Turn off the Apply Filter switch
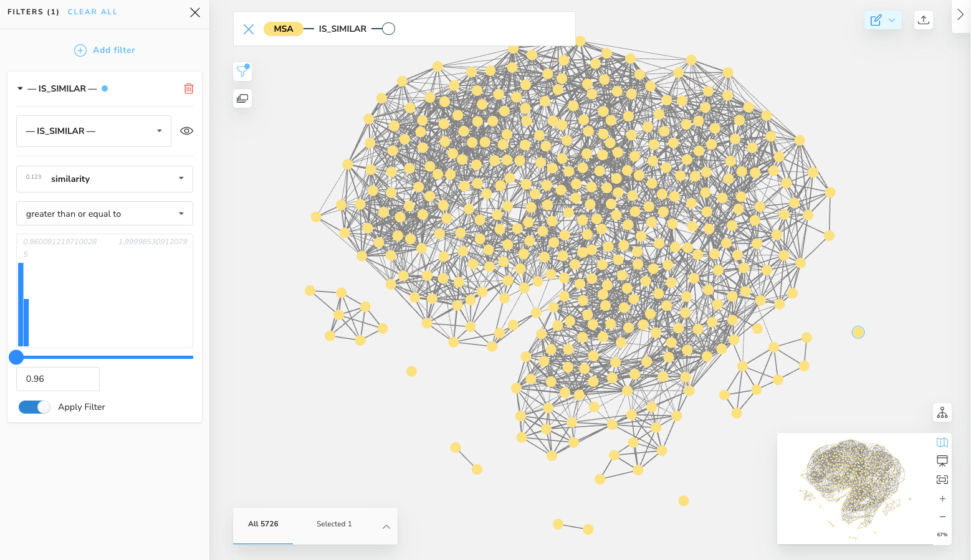971x560 pixels. pos(34,407)
